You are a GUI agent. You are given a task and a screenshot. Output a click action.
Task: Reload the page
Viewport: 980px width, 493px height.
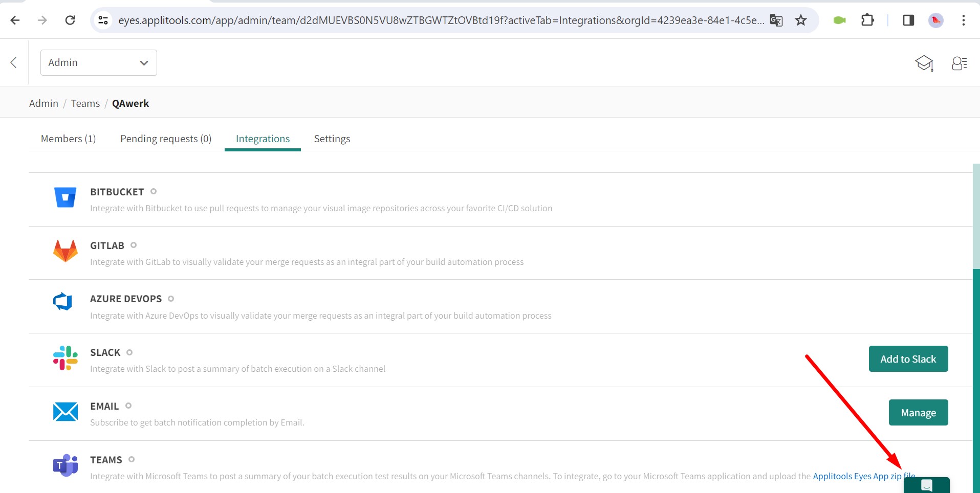pos(70,20)
